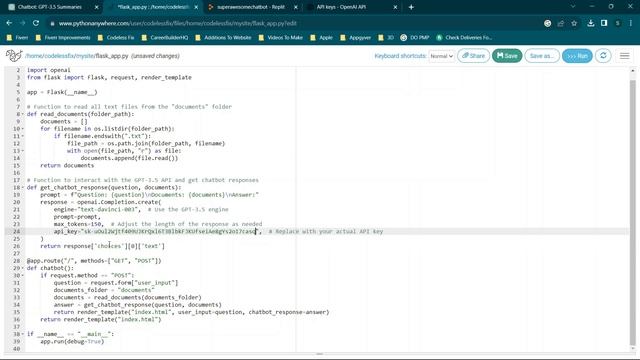Switch to the Chatbot GPT-3.5 Summaries tab

[x=50, y=7]
